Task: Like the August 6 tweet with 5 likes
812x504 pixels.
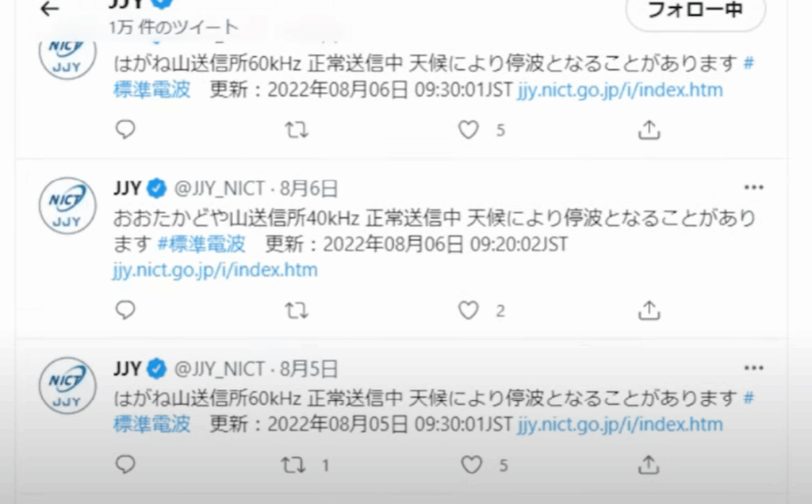Action: point(468,130)
